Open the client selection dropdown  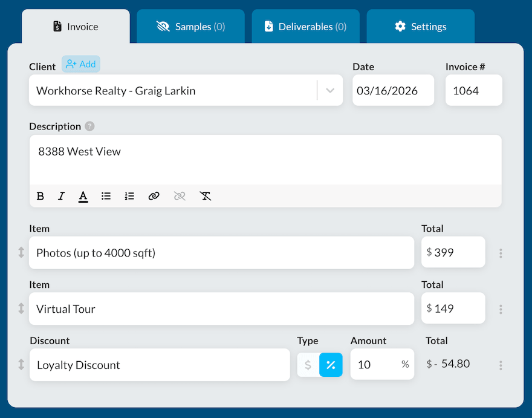(x=330, y=90)
